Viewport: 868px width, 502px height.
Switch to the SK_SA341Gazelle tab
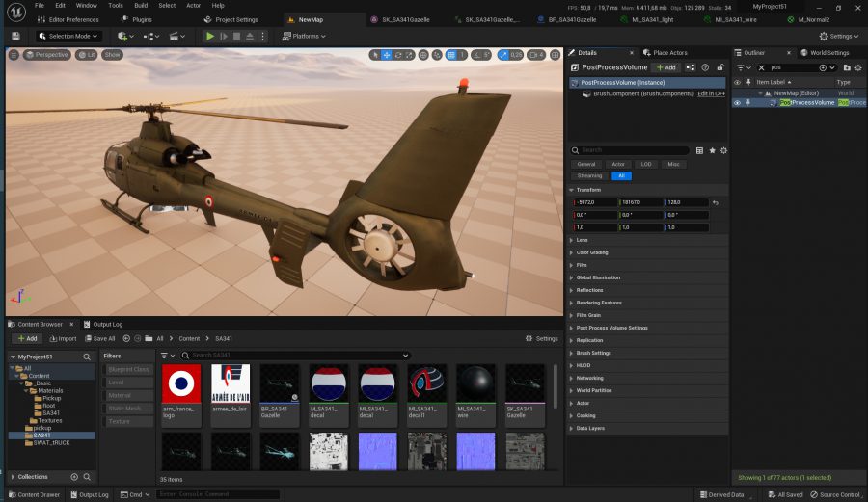(407, 19)
